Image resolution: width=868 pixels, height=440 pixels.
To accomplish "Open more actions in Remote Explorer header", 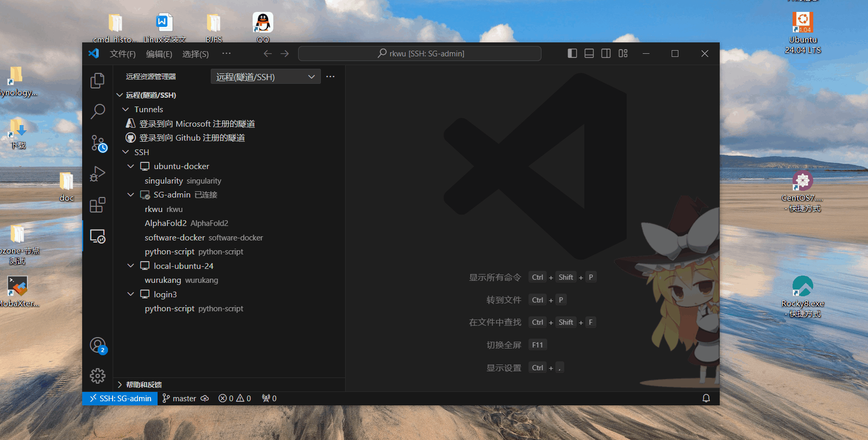I will [x=331, y=77].
